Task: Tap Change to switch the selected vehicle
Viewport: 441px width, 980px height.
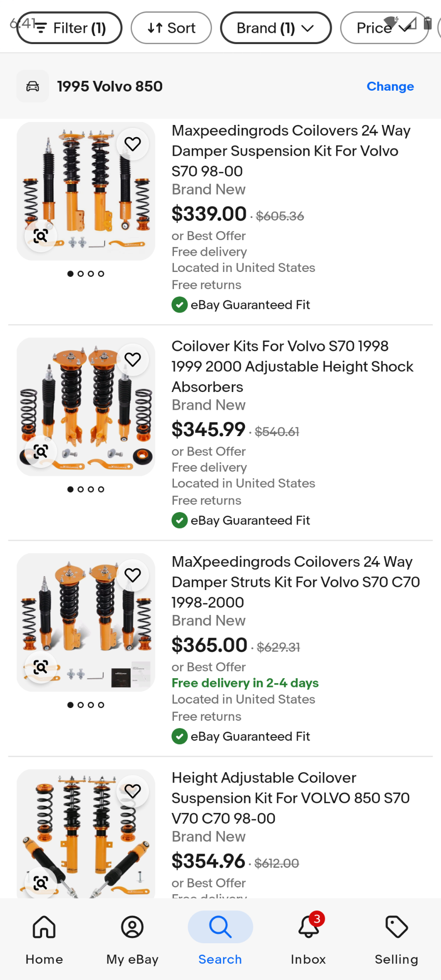Action: tap(390, 86)
